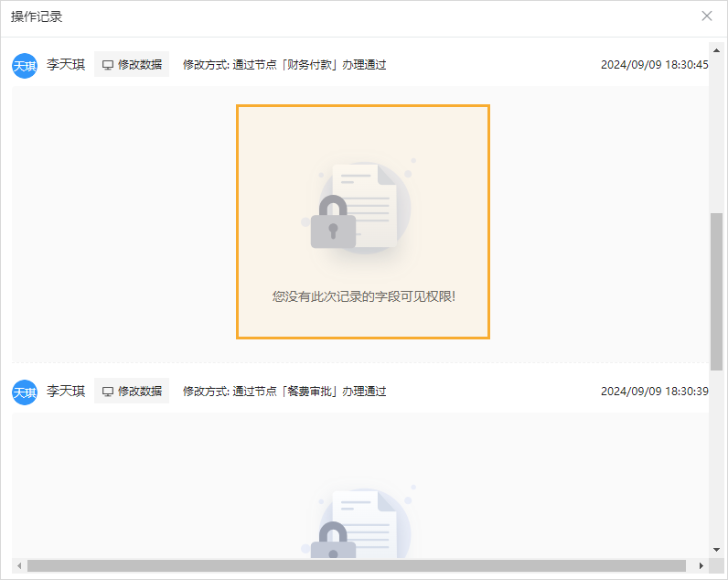Click the message 您没有此次记录的字段可见权限!
The height and width of the screenshot is (580, 728).
click(x=363, y=296)
